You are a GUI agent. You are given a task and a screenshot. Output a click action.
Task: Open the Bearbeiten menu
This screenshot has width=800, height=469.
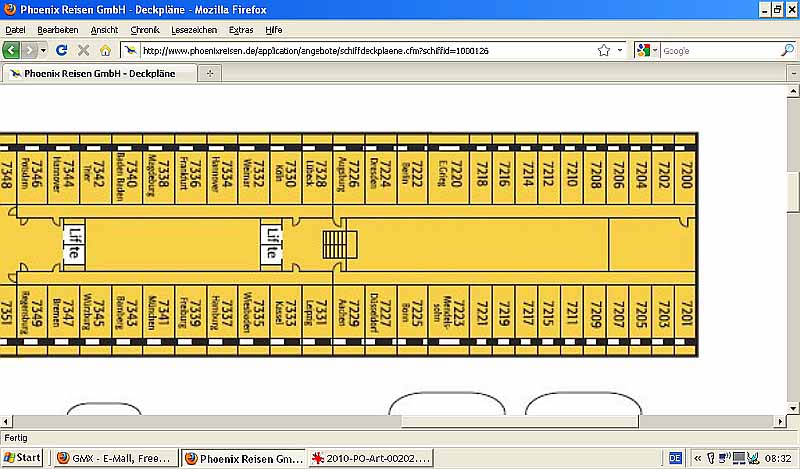pos(58,30)
